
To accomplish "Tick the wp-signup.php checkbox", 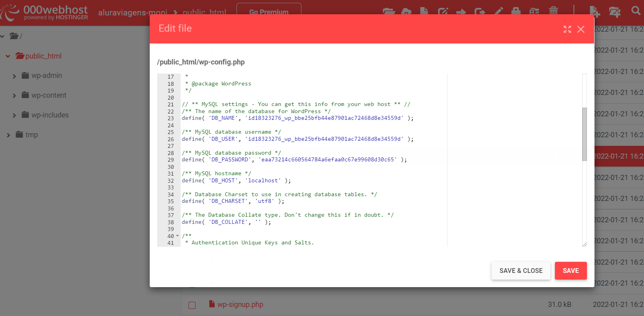I will pyautogui.click(x=192, y=305).
